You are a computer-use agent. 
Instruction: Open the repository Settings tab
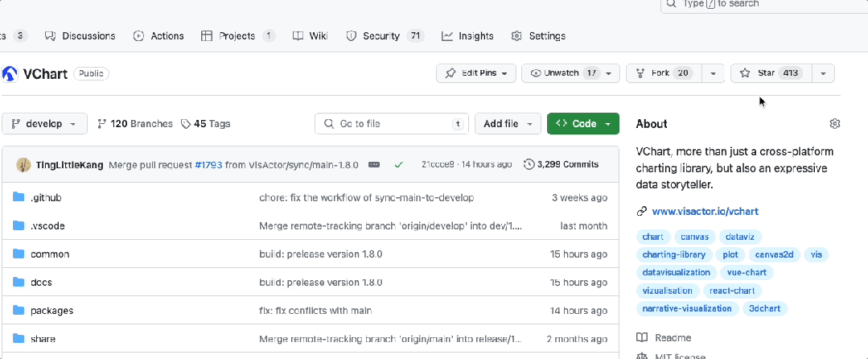pos(538,36)
